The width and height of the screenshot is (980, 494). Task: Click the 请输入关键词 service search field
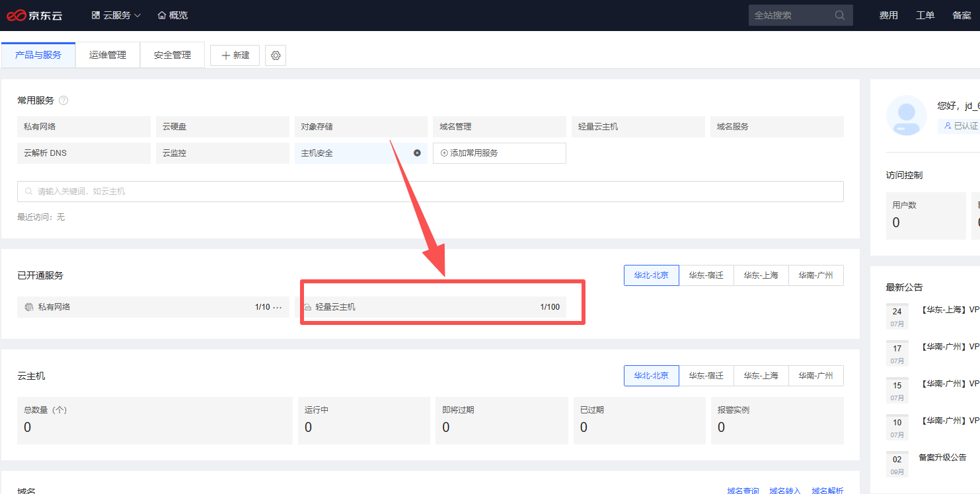(x=430, y=192)
